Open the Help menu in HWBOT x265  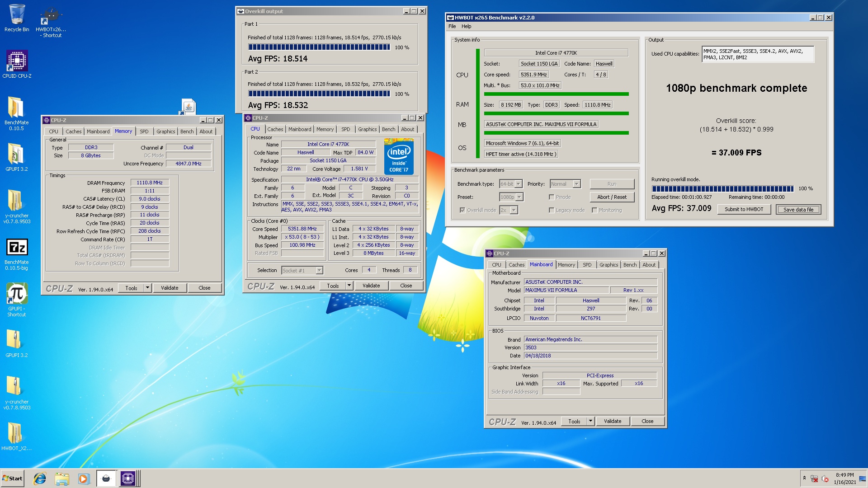pyautogui.click(x=466, y=26)
